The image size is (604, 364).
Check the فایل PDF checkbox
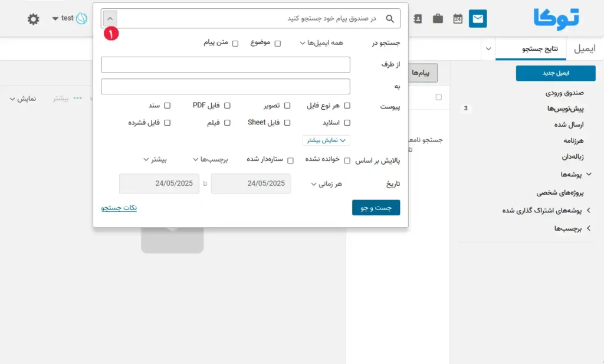227,106
